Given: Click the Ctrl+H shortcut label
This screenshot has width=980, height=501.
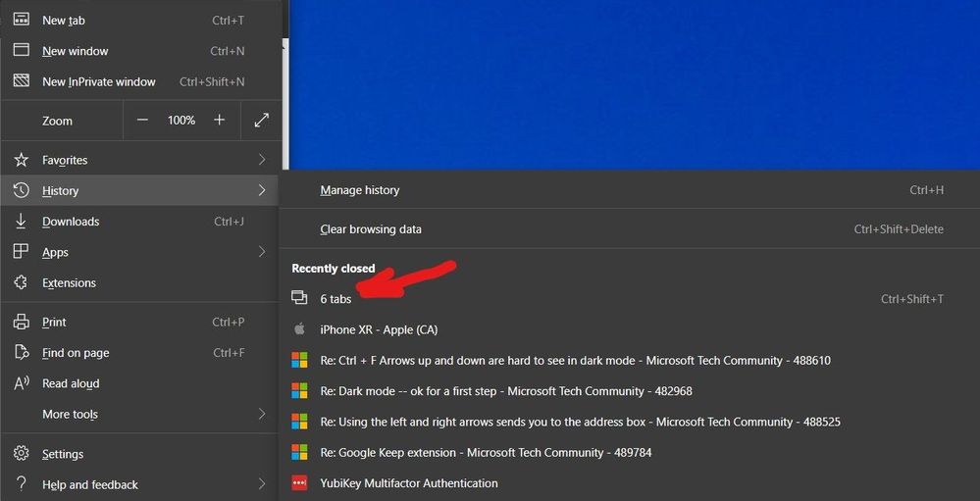Looking at the screenshot, I should [x=927, y=190].
